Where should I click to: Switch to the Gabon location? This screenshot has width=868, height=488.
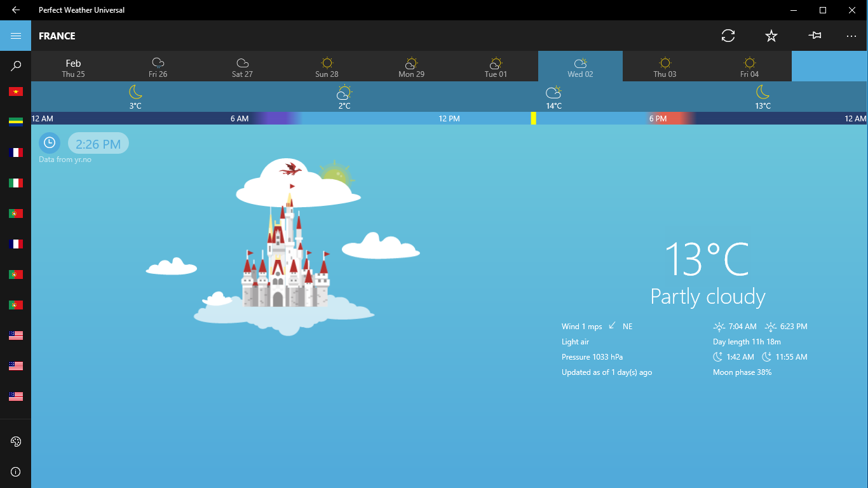(x=15, y=121)
